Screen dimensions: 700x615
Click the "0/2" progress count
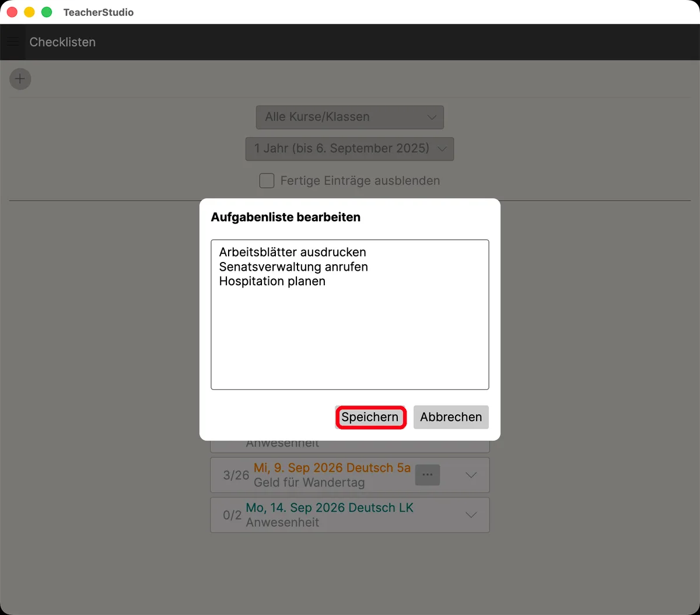coord(232,515)
